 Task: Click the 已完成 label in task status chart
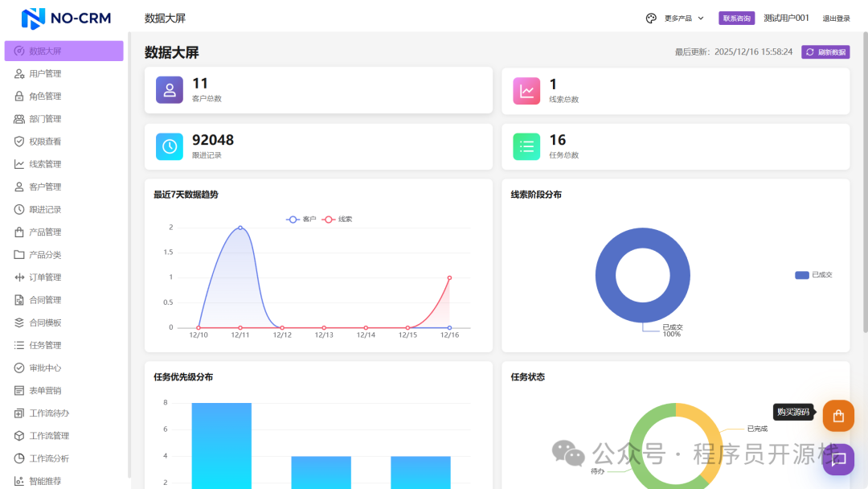[757, 429]
